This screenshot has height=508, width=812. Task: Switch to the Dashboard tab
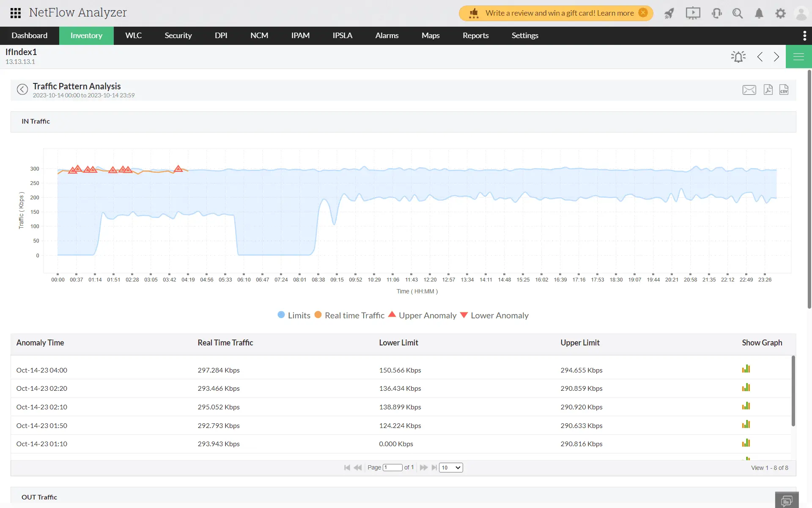coord(29,36)
